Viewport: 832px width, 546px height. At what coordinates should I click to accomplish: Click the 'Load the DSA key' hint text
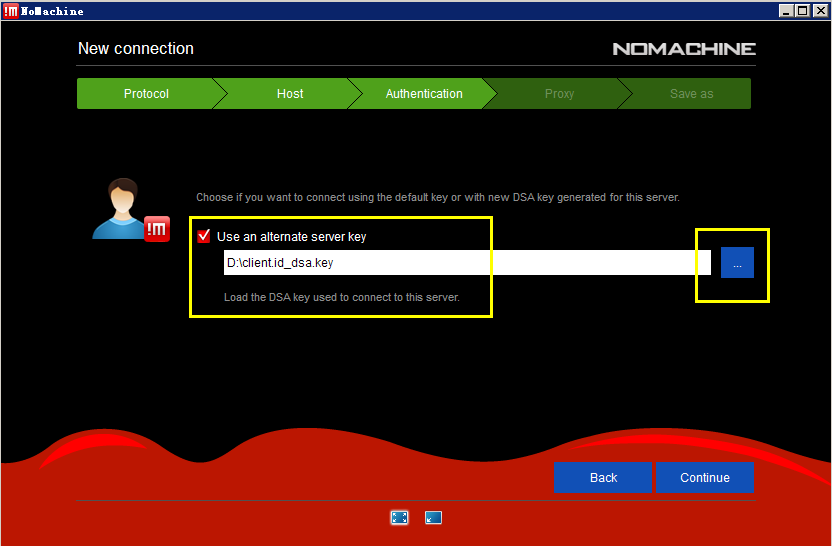click(342, 297)
